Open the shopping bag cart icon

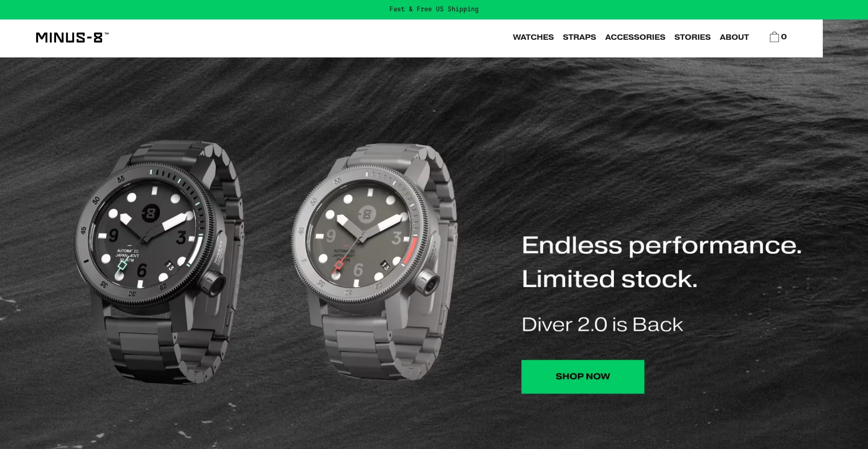coord(774,37)
